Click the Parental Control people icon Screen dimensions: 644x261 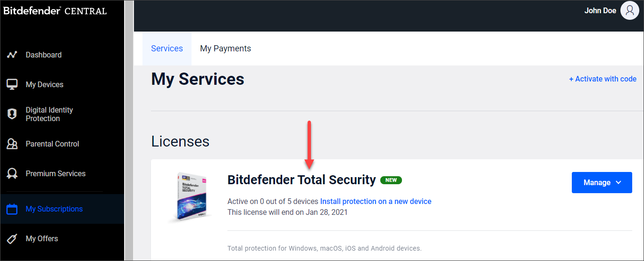click(x=12, y=144)
